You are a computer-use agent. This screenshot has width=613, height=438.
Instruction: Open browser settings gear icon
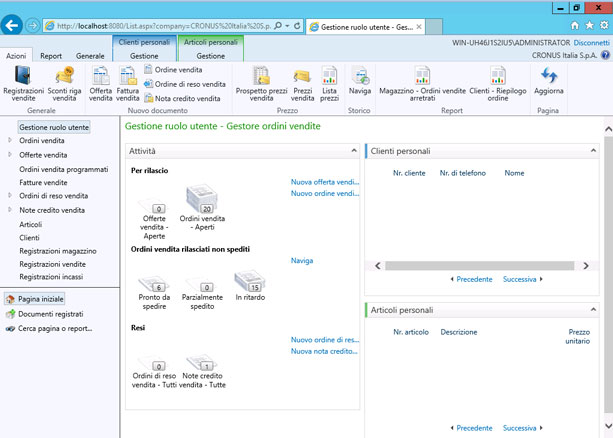coord(604,26)
